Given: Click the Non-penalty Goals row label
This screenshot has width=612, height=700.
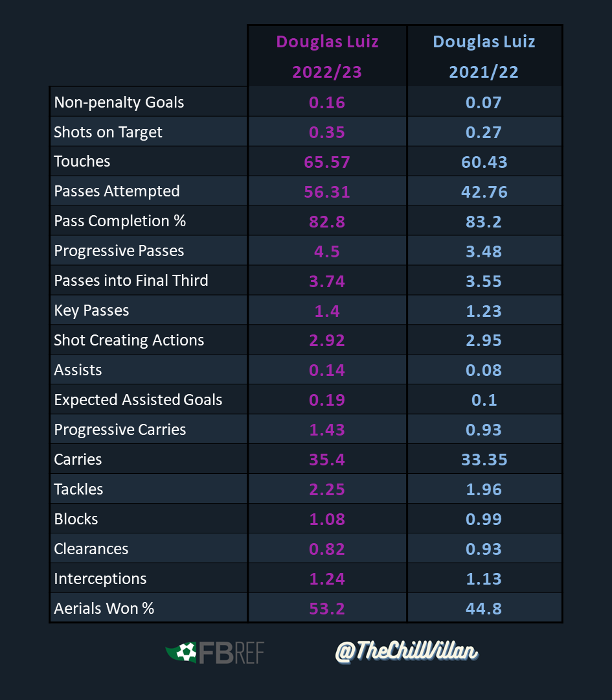Looking at the screenshot, I should pos(119,102).
